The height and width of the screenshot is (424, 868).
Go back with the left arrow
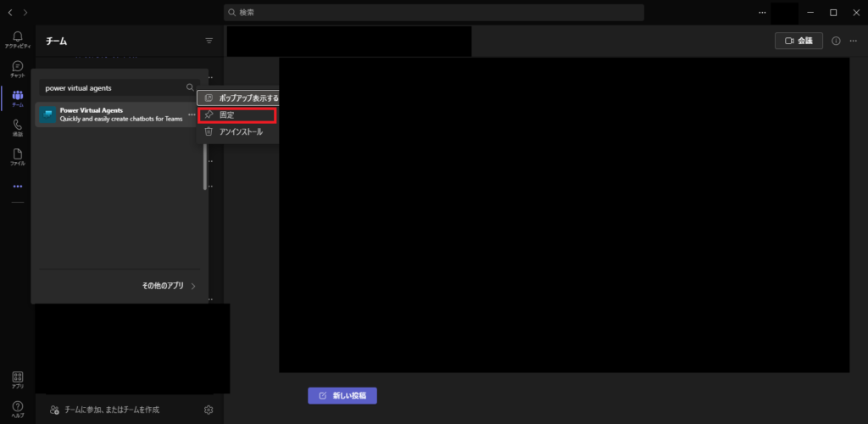pos(10,12)
